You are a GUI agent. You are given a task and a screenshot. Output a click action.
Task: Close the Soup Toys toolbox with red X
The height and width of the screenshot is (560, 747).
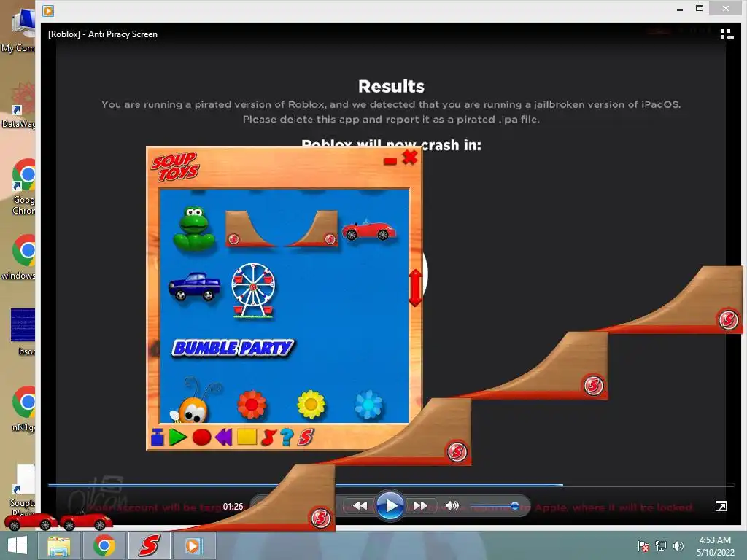(410, 157)
